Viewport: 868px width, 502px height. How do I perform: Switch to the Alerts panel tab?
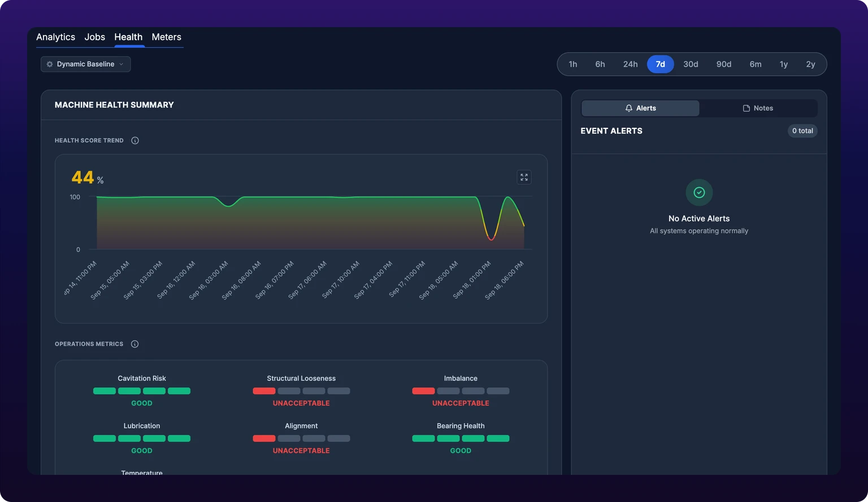click(x=640, y=108)
